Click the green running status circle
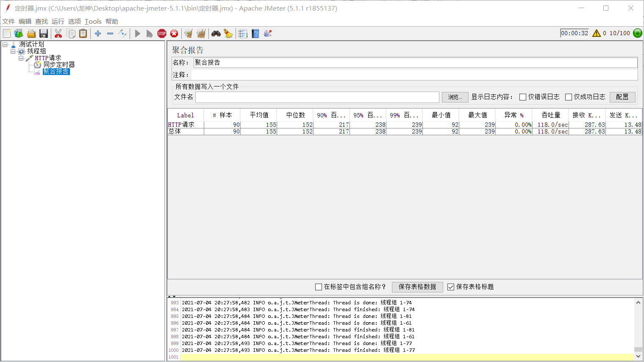 638,33
